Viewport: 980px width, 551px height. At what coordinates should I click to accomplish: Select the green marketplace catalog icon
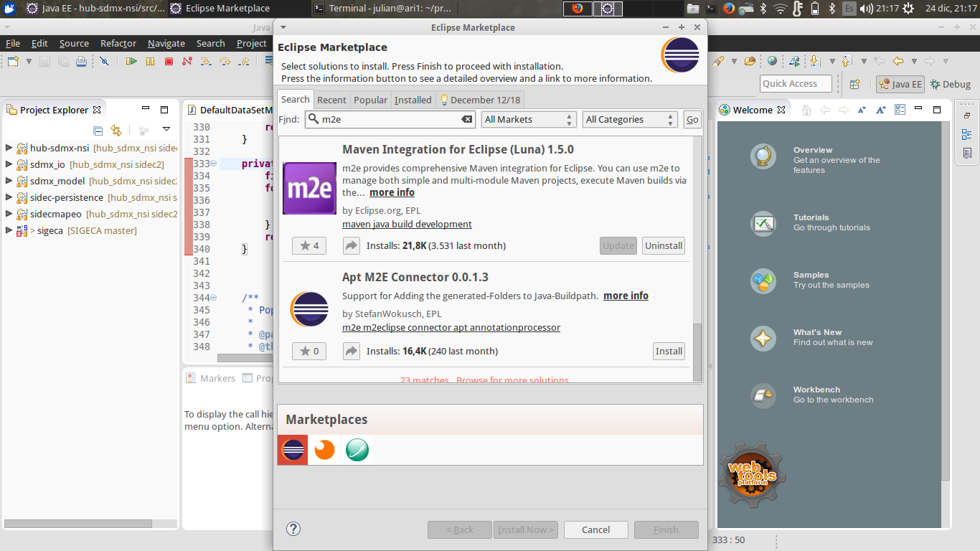(357, 450)
